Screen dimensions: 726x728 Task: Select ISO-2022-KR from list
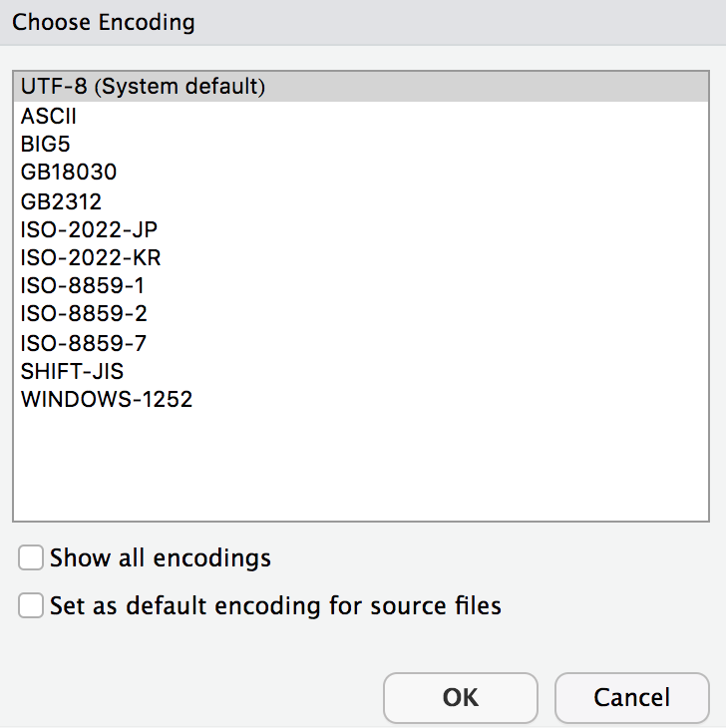point(90,258)
